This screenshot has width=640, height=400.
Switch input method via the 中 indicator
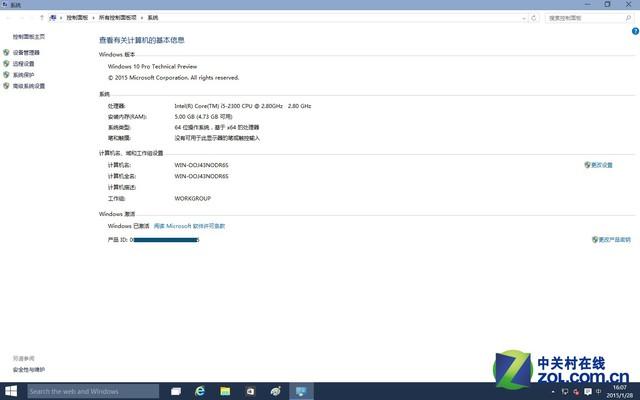599,391
